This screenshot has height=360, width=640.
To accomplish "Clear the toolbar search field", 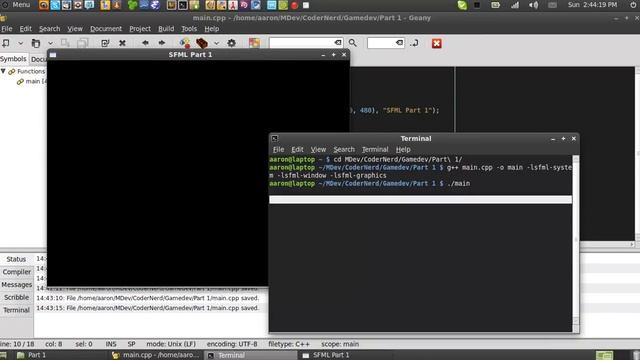I will coord(338,42).
